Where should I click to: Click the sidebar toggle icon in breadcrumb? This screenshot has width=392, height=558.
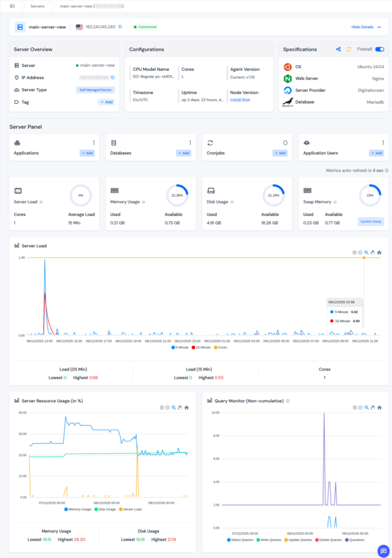pos(13,6)
